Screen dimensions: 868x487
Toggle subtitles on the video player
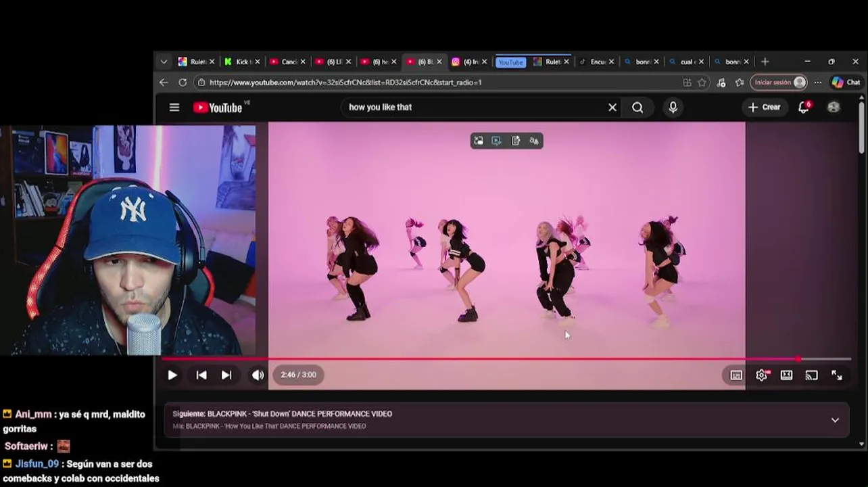736,375
